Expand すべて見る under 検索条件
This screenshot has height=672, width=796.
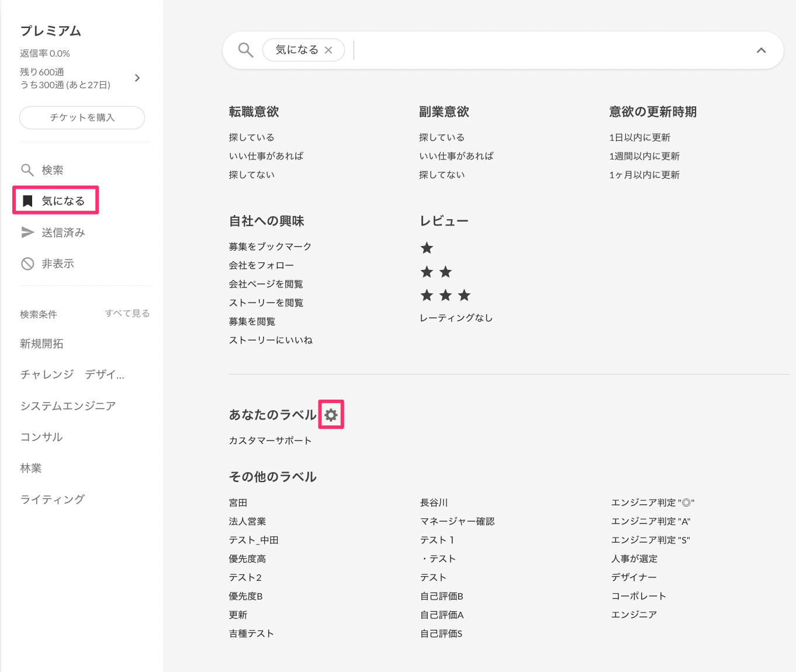127,313
